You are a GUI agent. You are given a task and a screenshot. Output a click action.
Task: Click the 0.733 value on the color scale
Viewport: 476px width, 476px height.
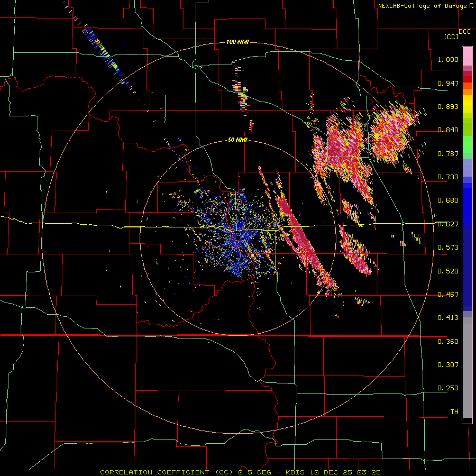pos(448,177)
